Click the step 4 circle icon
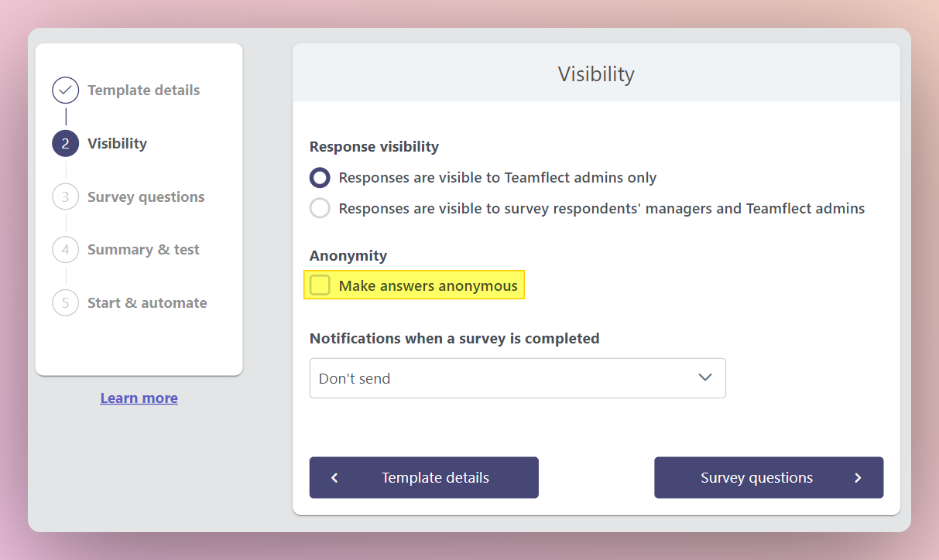The image size is (939, 560). [66, 250]
